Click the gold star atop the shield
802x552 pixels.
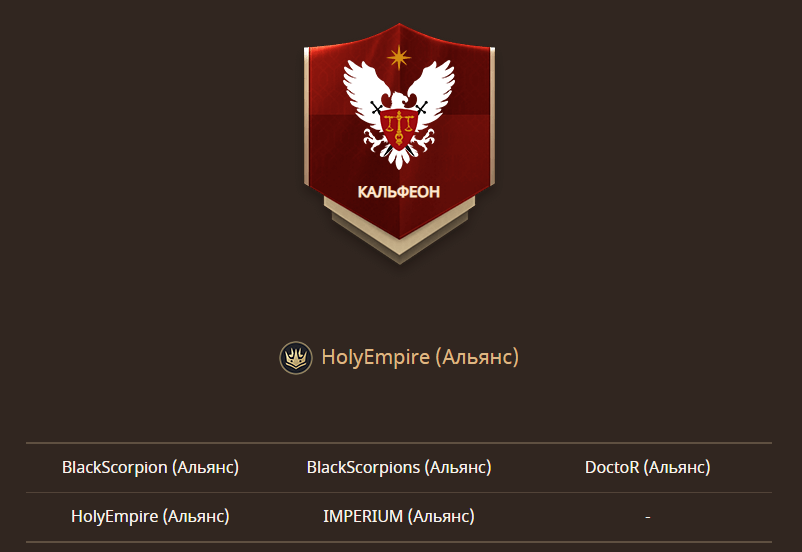point(399,57)
